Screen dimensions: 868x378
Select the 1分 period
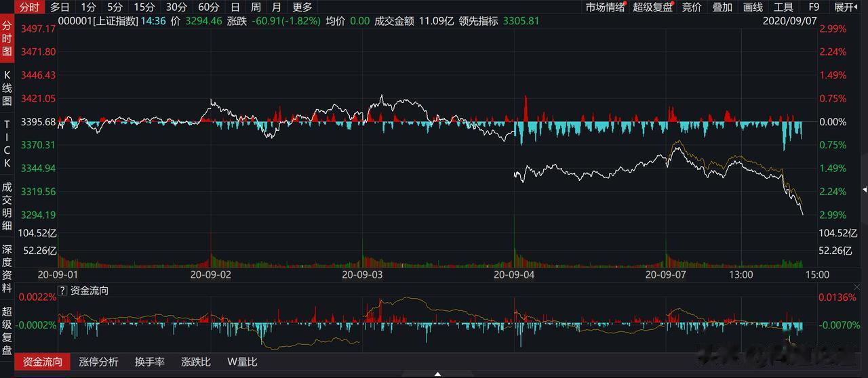(89, 7)
